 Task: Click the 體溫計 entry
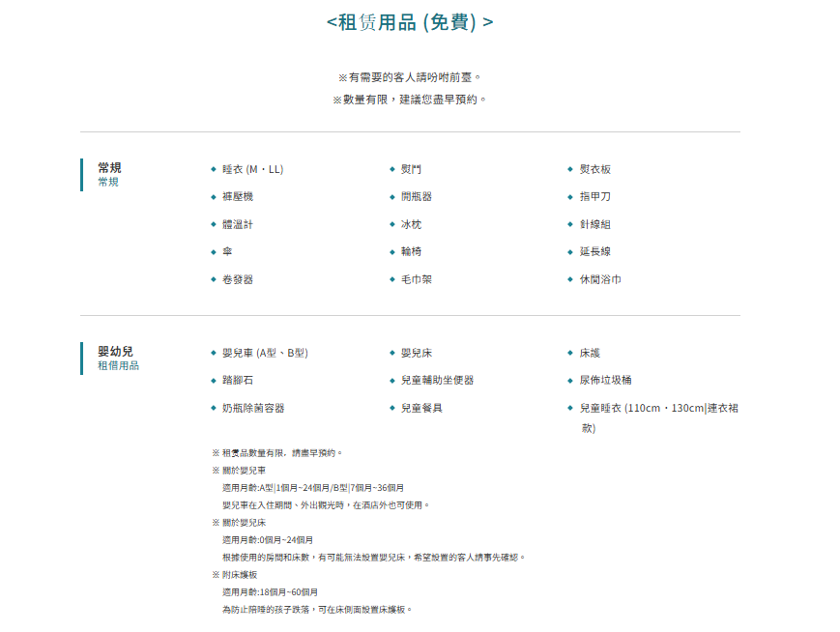pyautogui.click(x=238, y=224)
